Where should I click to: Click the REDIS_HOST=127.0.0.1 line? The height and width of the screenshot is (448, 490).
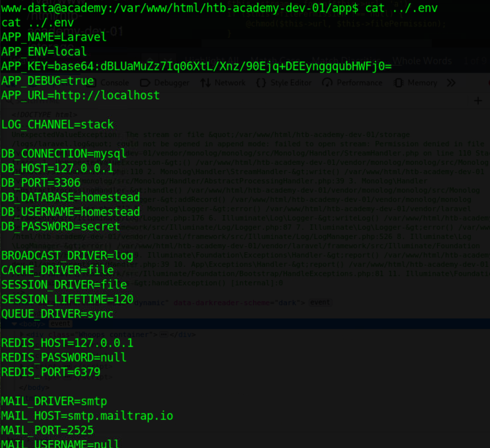tap(67, 343)
